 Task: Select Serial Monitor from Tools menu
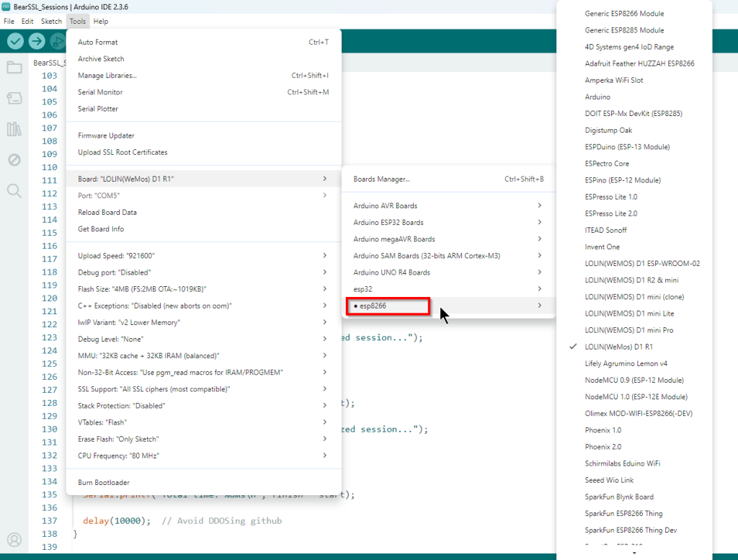point(100,92)
